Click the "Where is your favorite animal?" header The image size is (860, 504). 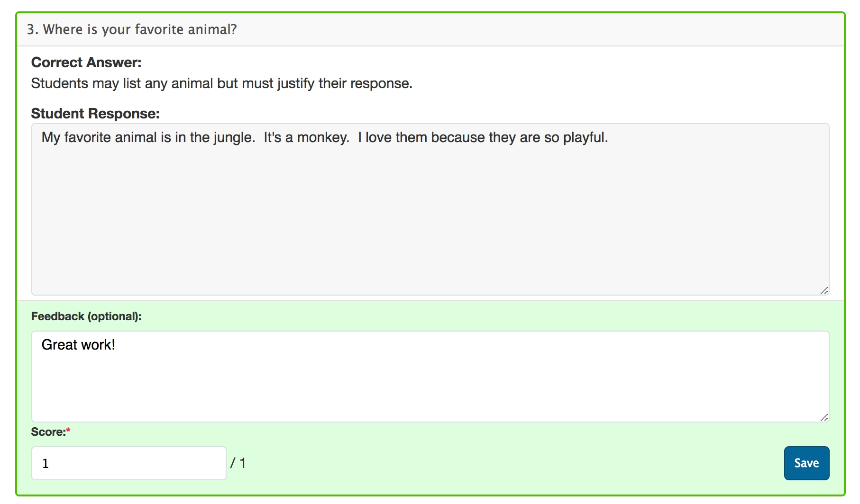click(x=140, y=29)
